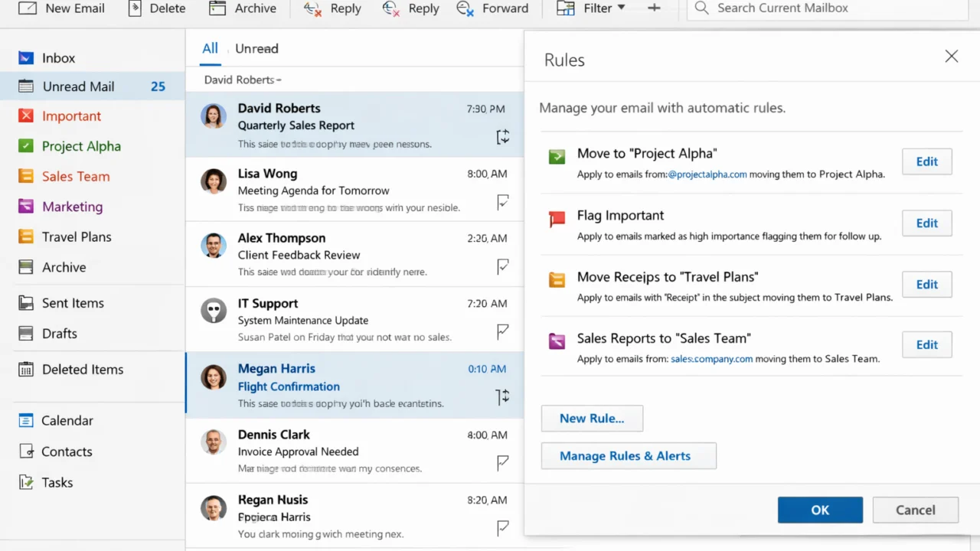Click the New Rule... button
The image size is (980, 551).
point(592,419)
